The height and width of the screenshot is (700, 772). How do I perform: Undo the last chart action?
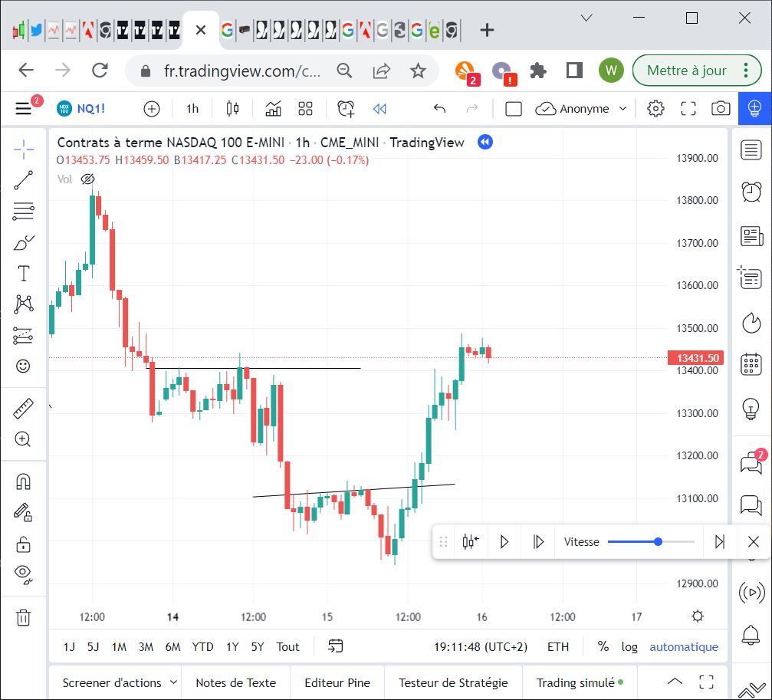click(x=440, y=108)
